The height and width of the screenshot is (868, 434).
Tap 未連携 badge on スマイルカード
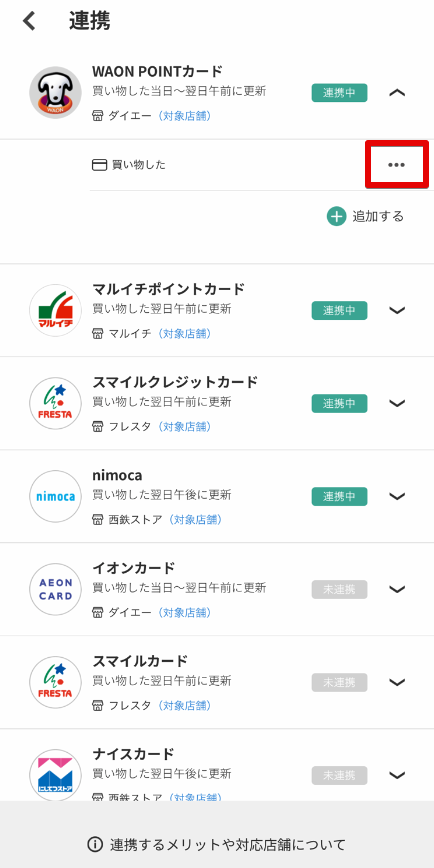pyautogui.click(x=339, y=682)
